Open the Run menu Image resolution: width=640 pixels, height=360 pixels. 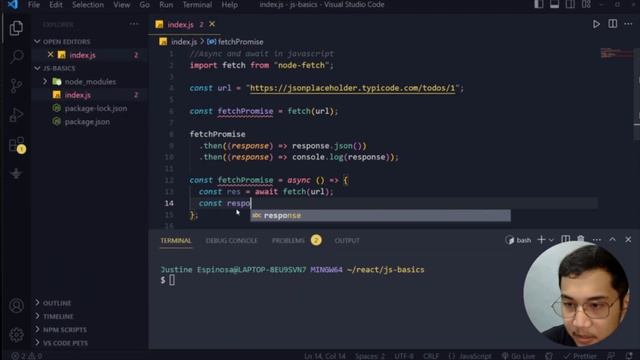166,4
